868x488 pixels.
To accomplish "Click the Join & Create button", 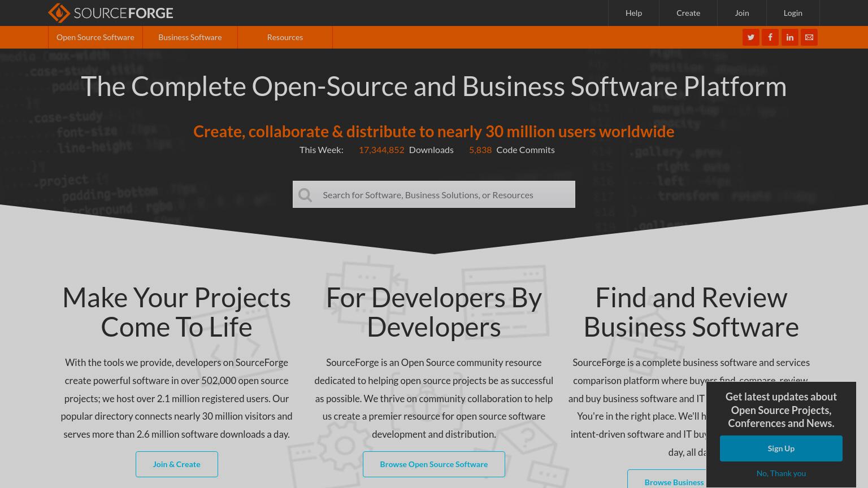I will click(x=177, y=464).
